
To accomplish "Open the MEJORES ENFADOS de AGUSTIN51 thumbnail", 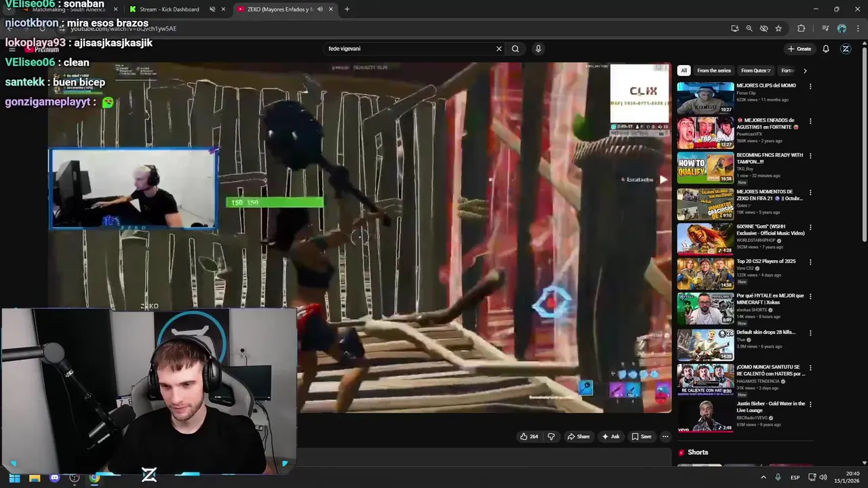I will click(x=705, y=133).
